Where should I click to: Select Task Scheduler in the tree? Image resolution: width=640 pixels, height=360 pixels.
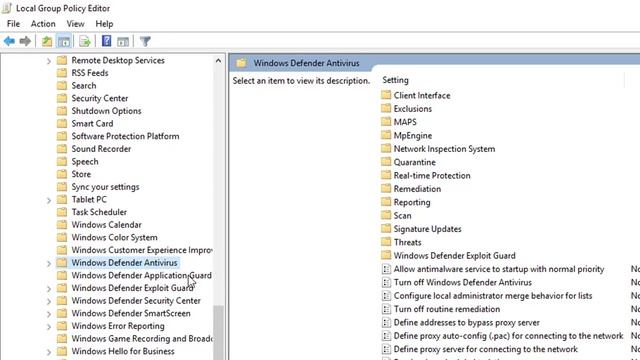99,212
